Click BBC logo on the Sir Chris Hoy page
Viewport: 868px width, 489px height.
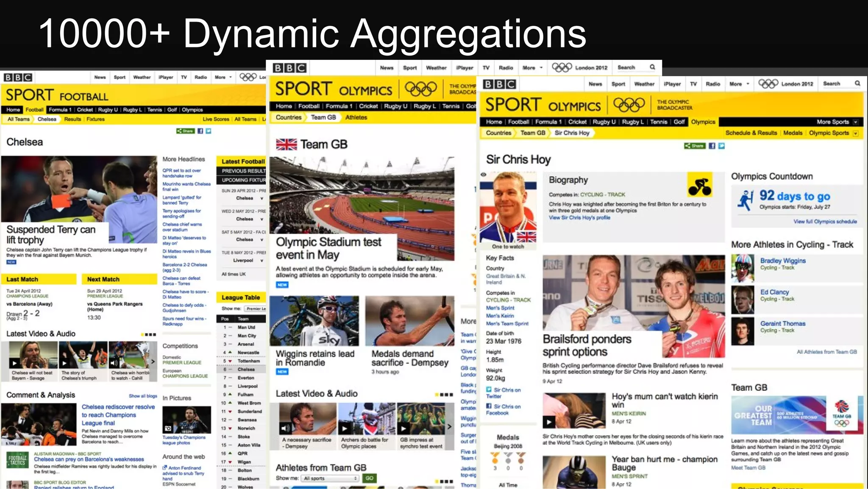coord(500,84)
